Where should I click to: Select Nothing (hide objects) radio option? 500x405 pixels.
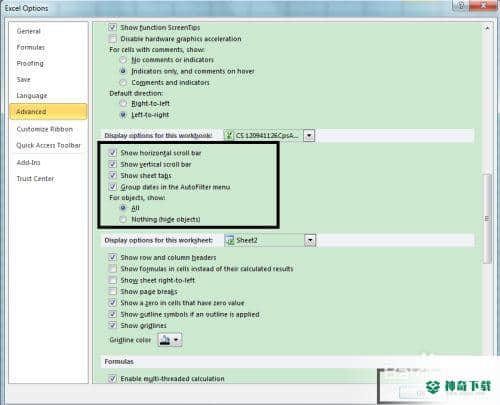coord(123,219)
